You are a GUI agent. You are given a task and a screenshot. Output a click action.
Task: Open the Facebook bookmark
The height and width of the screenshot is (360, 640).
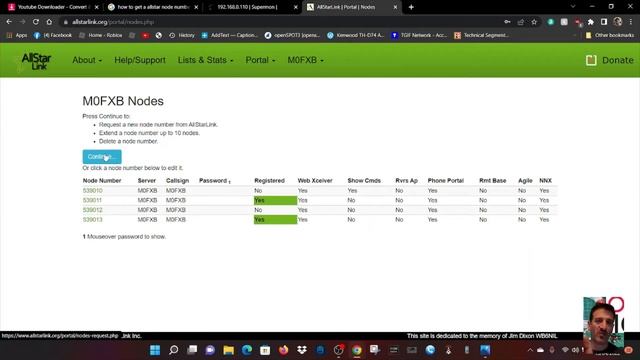point(53,36)
